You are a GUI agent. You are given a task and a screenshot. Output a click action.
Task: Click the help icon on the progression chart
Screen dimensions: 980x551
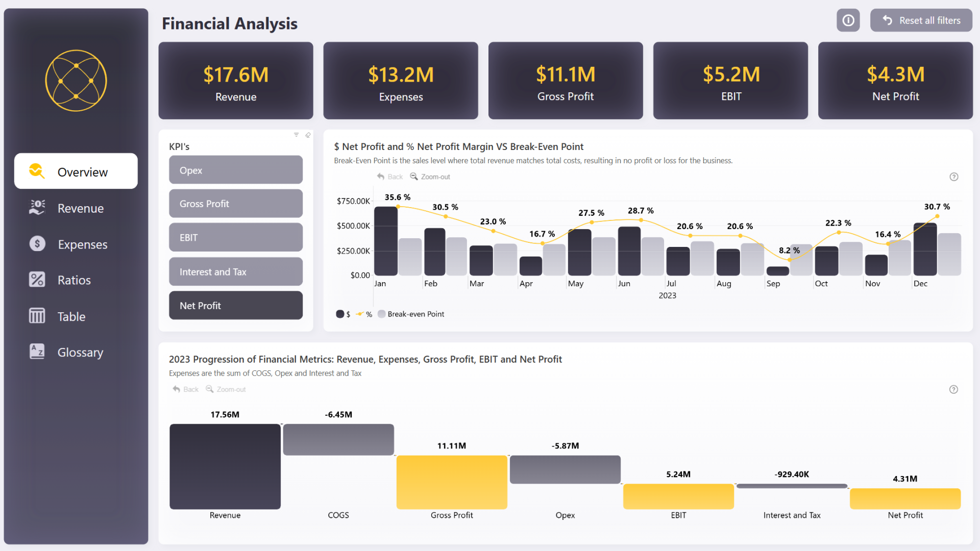tap(953, 389)
